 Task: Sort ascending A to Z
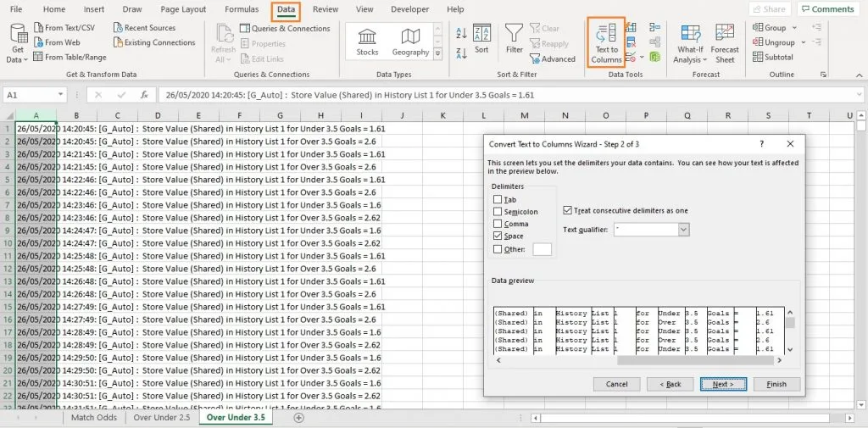pos(461,33)
